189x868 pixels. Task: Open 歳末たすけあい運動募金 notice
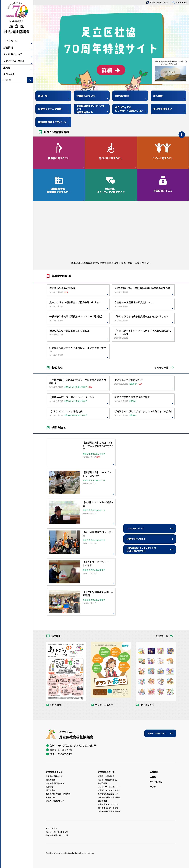coord(78,304)
